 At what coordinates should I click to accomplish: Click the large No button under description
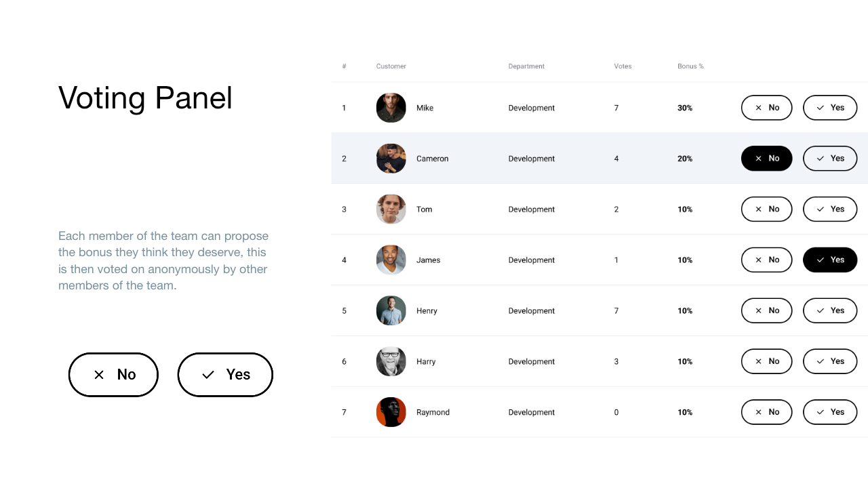113,375
